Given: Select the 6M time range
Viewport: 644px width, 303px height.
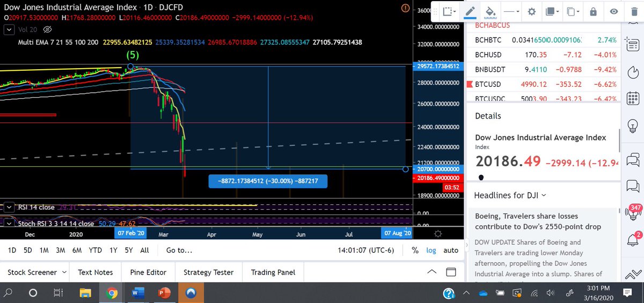Looking at the screenshot, I should pyautogui.click(x=77, y=250).
